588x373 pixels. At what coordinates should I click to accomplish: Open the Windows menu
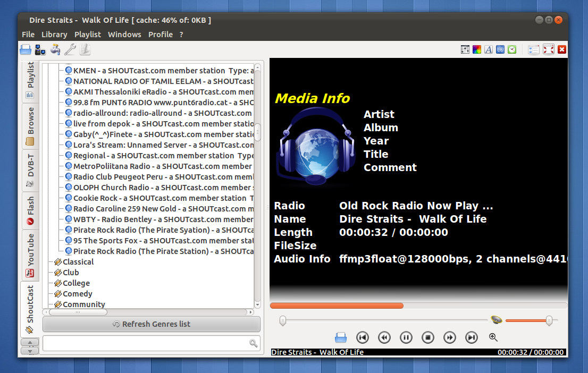coord(124,35)
